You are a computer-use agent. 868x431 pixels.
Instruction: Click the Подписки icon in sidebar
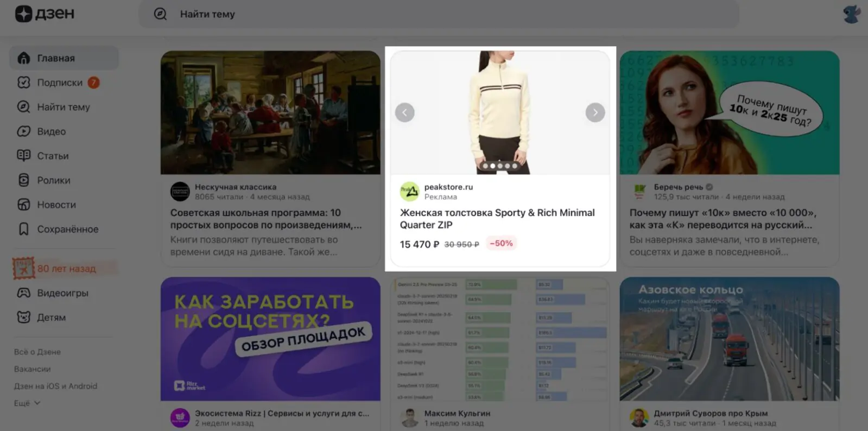click(23, 83)
